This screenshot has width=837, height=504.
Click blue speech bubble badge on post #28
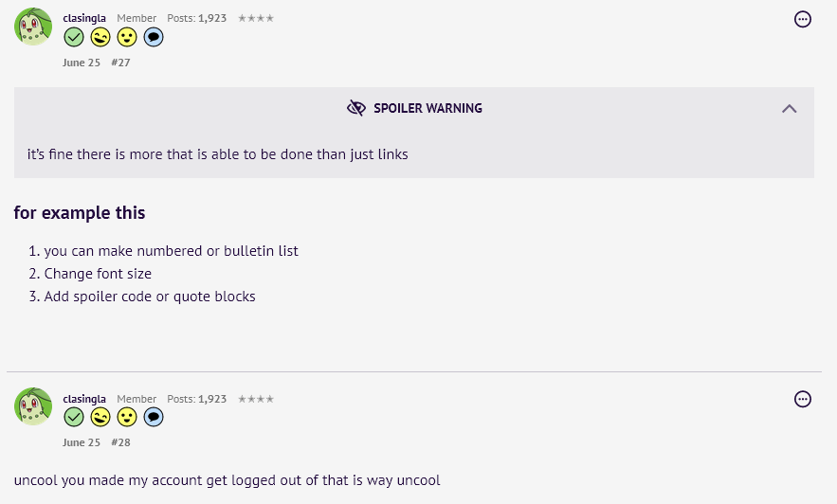click(x=154, y=417)
